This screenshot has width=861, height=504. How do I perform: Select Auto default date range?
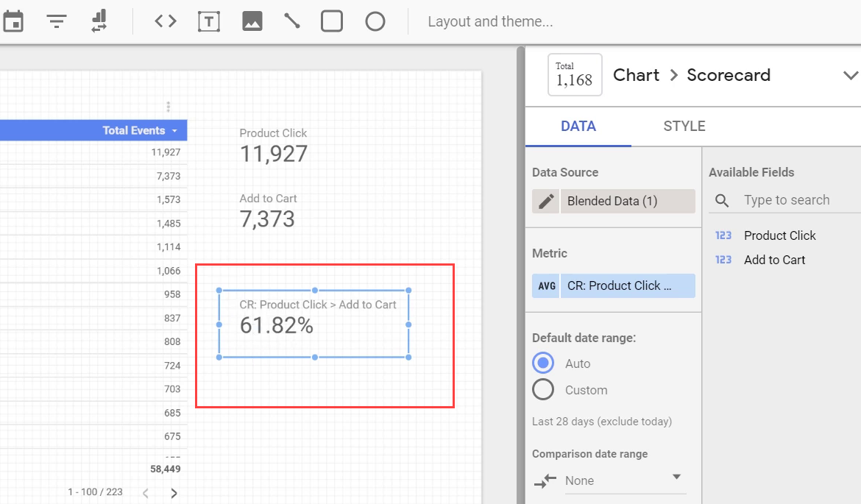pos(543,363)
